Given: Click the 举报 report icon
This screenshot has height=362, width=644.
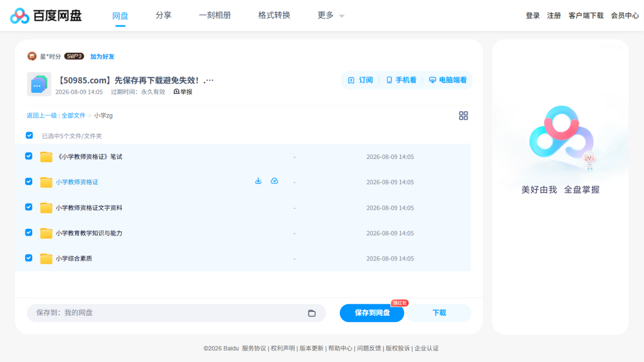Looking at the screenshot, I should pos(177,92).
